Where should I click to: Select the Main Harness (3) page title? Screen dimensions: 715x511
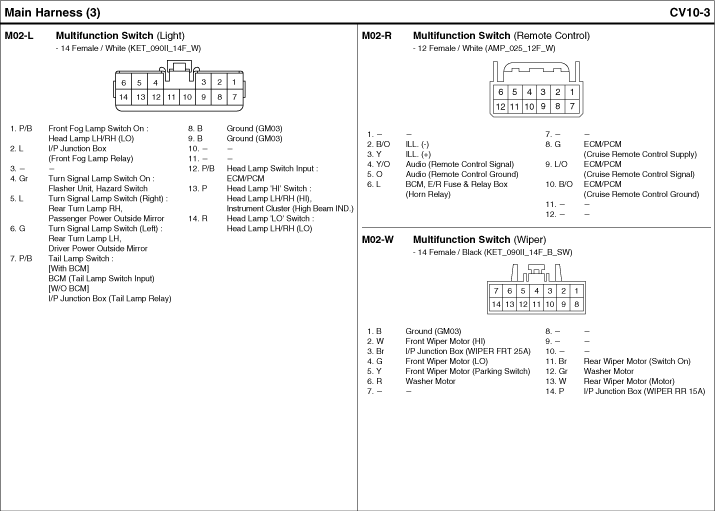(x=52, y=13)
